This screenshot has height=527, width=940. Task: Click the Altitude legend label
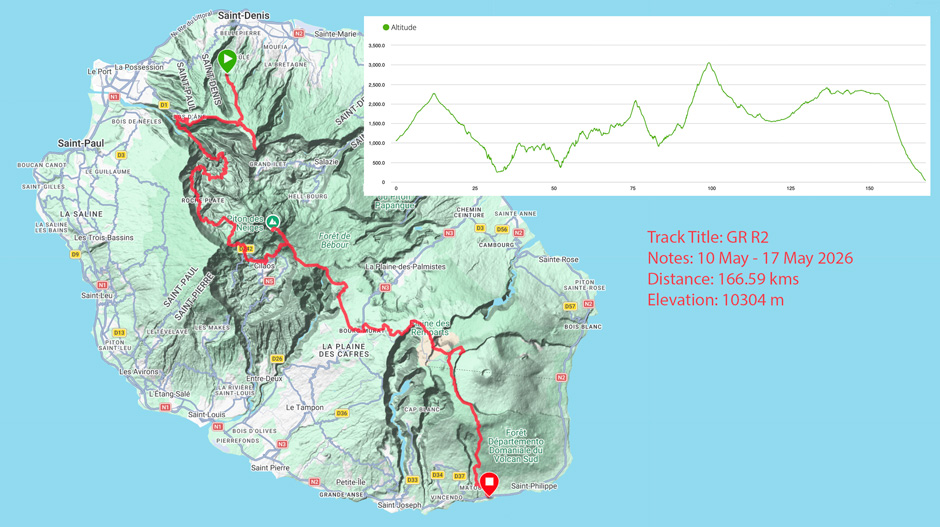[x=403, y=28]
